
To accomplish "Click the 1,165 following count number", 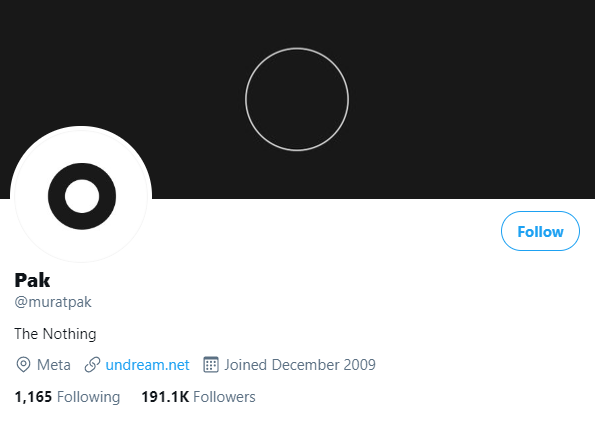I will [x=33, y=397].
